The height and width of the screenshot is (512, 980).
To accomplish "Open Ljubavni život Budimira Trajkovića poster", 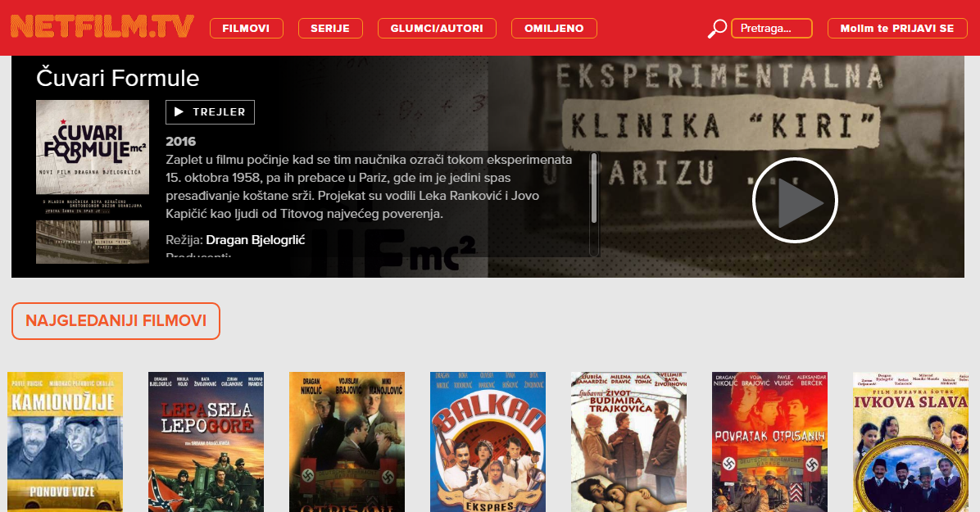I will (628, 442).
